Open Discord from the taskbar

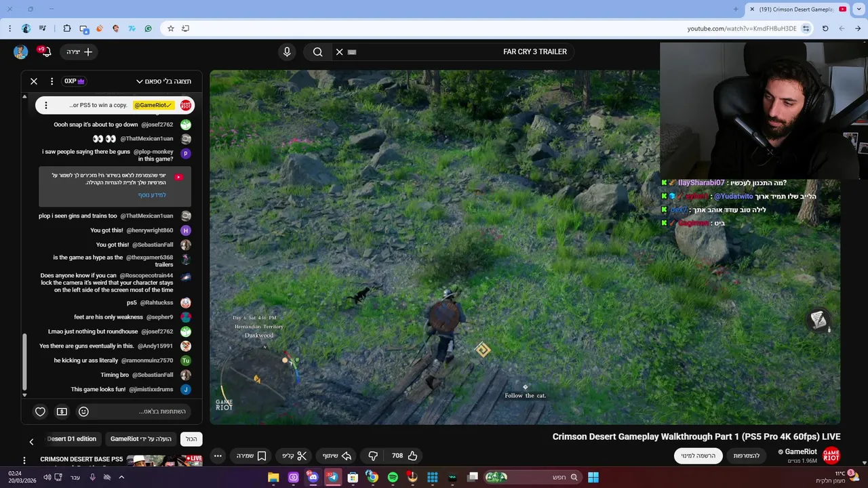click(x=313, y=477)
